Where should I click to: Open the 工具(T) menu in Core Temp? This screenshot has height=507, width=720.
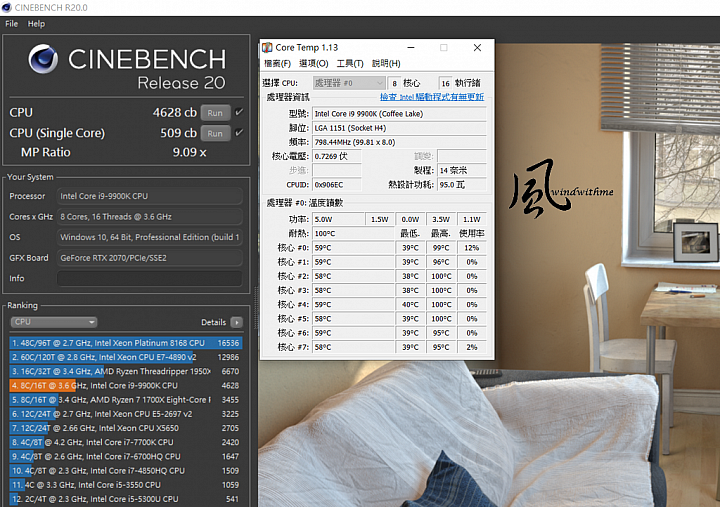click(x=350, y=63)
